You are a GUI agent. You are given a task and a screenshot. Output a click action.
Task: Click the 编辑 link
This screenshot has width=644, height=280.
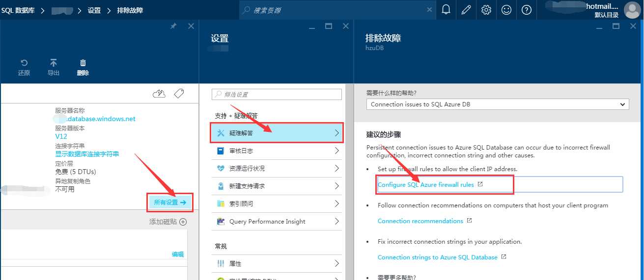coord(178,254)
